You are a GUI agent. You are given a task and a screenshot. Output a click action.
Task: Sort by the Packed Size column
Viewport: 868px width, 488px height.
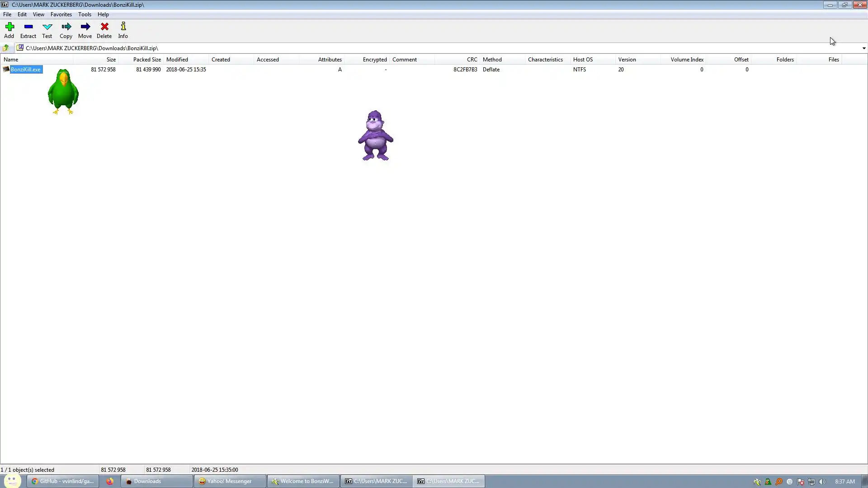pyautogui.click(x=146, y=60)
